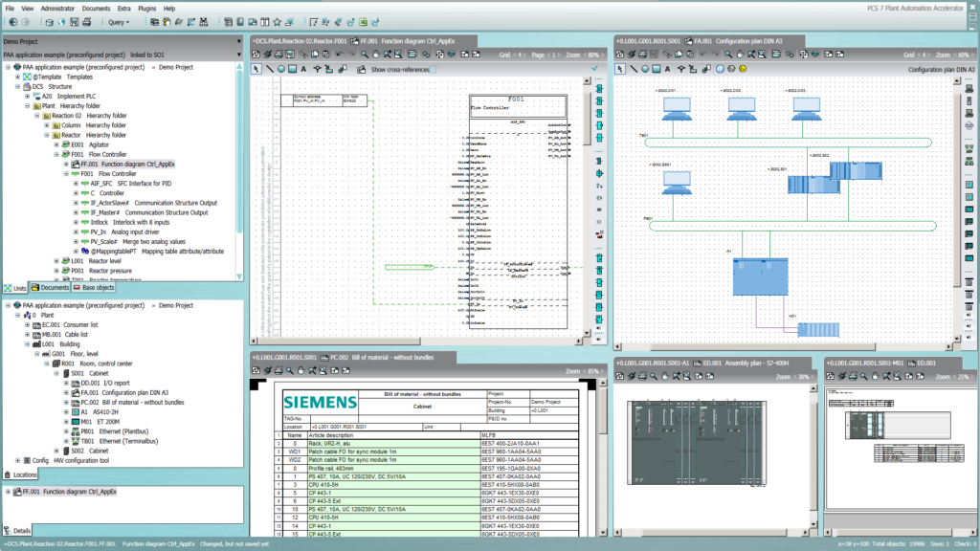
Task: Select the Text tool in the function diagram toolbar
Action: [x=303, y=69]
